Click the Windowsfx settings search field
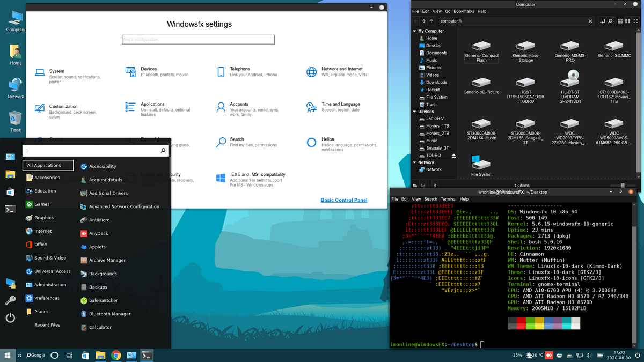Viewport: 644px width, 362px height. [198, 40]
